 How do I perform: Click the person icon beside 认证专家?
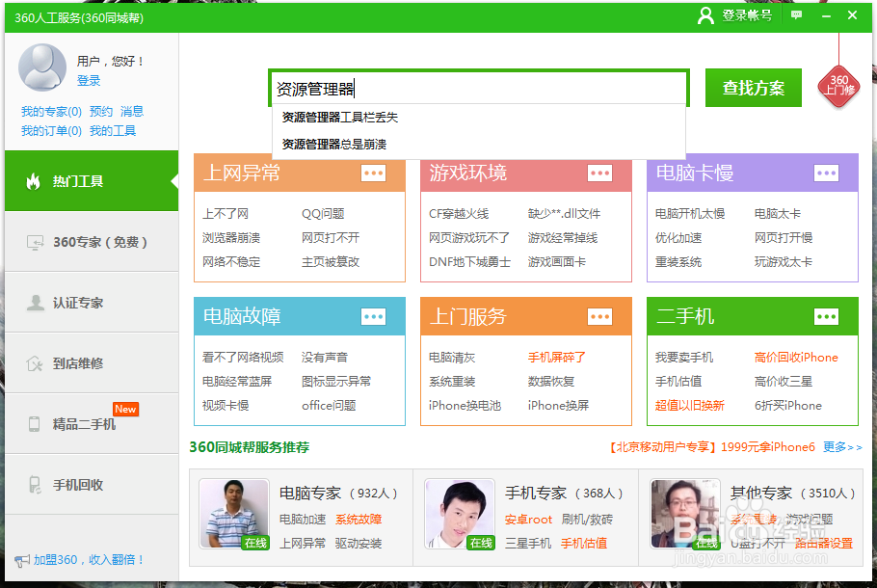(36, 303)
